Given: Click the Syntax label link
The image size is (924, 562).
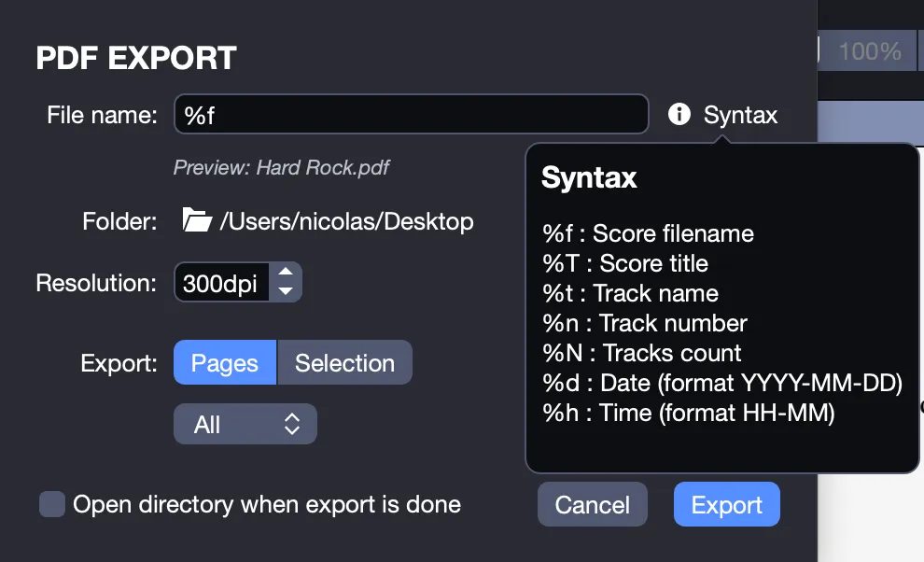Looking at the screenshot, I should 741,115.
